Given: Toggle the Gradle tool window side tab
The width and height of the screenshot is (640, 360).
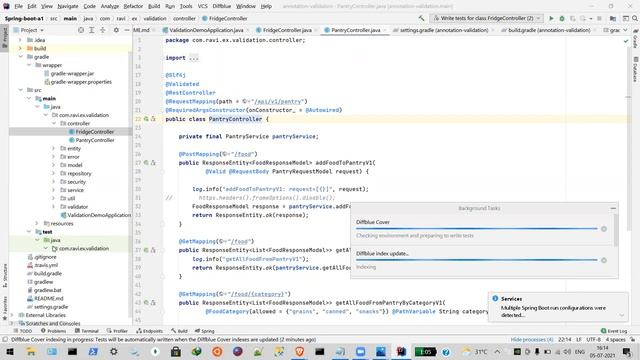Looking at the screenshot, I should (636, 39).
